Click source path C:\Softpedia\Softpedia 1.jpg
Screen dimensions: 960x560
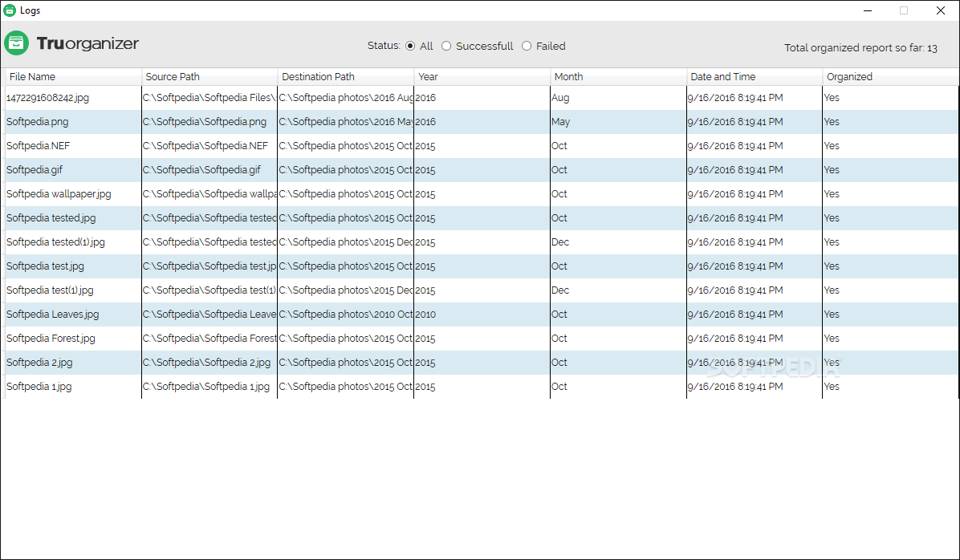pyautogui.click(x=206, y=386)
